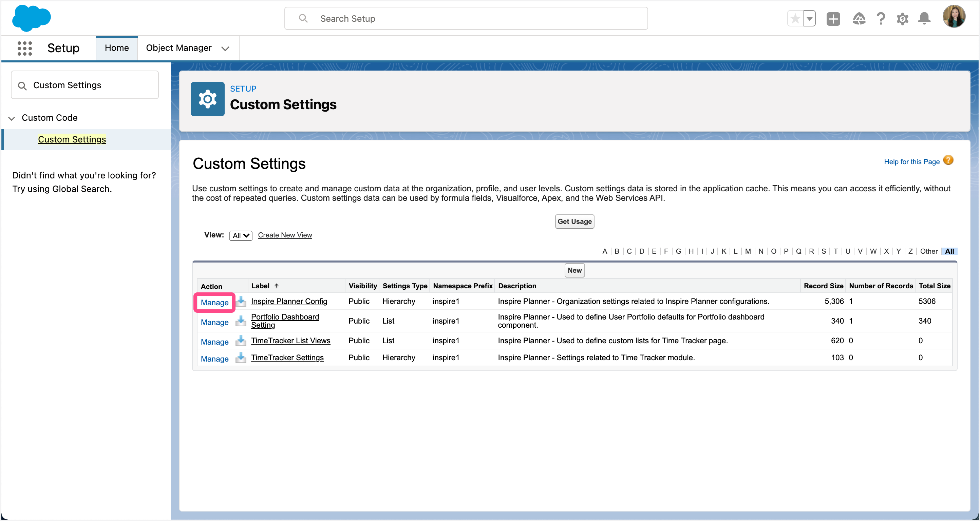Click the Setup gear icon in header
The height and width of the screenshot is (521, 980).
[x=902, y=18]
